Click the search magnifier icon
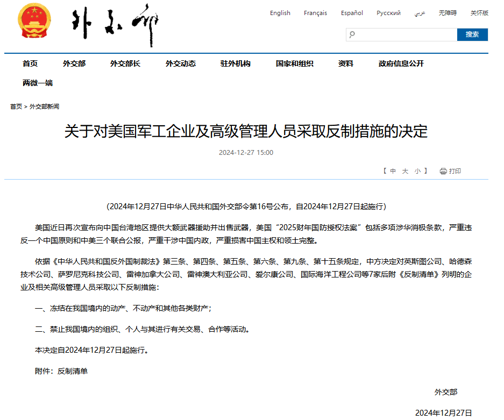This screenshot has width=504, height=420. click(x=352, y=35)
